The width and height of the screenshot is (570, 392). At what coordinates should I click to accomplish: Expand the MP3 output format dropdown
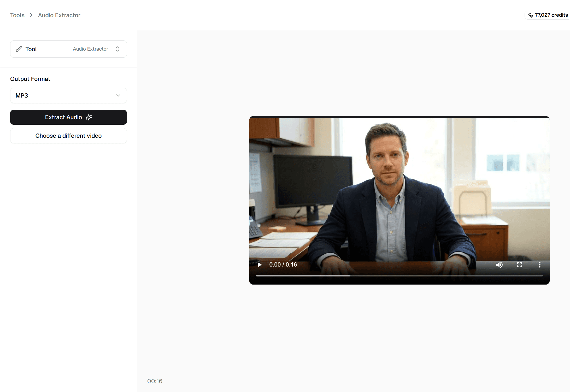68,95
